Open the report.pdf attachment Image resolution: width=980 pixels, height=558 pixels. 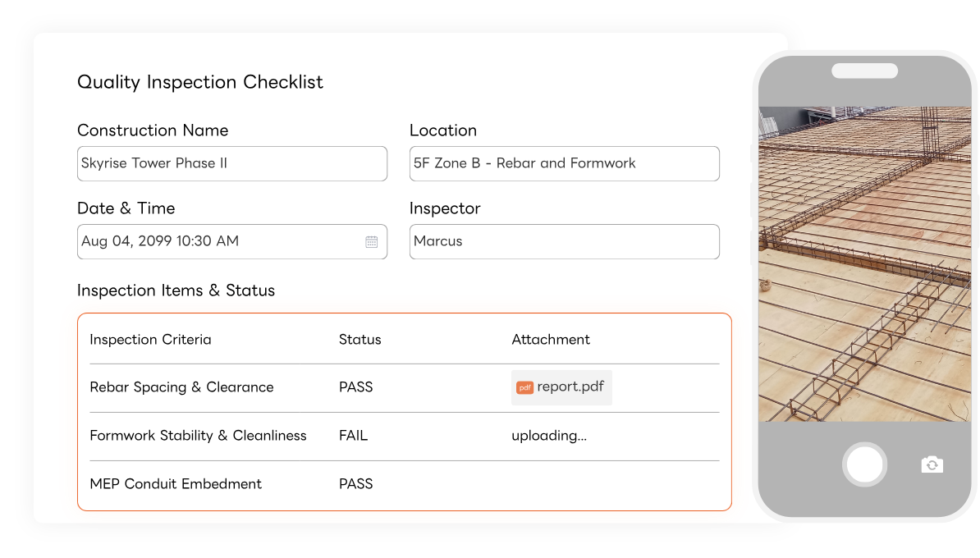(561, 387)
